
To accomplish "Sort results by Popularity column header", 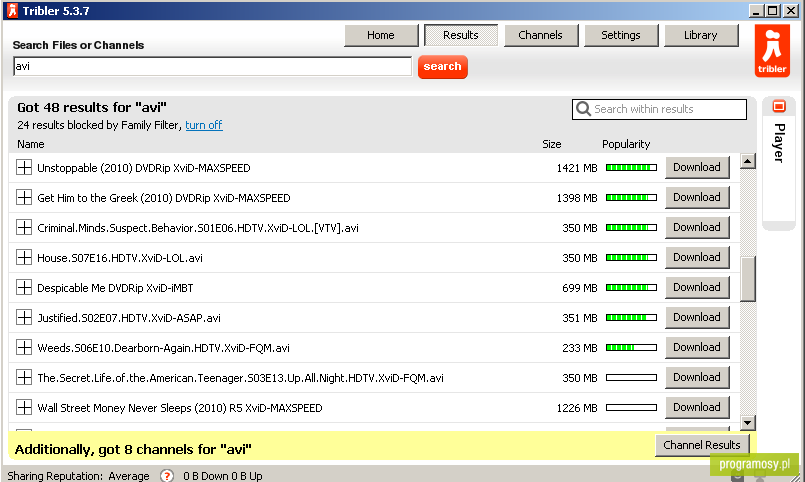I will click(x=626, y=144).
